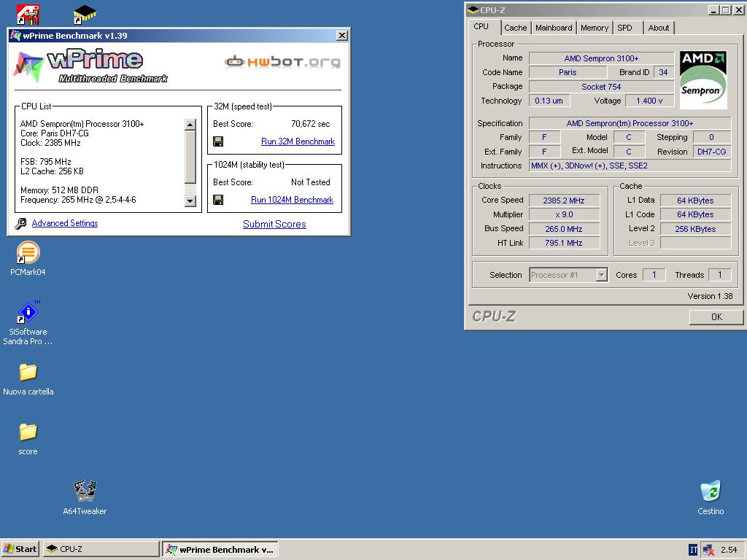This screenshot has height=560, width=747.
Task: Click the Threads value field
Action: pyautogui.click(x=720, y=275)
